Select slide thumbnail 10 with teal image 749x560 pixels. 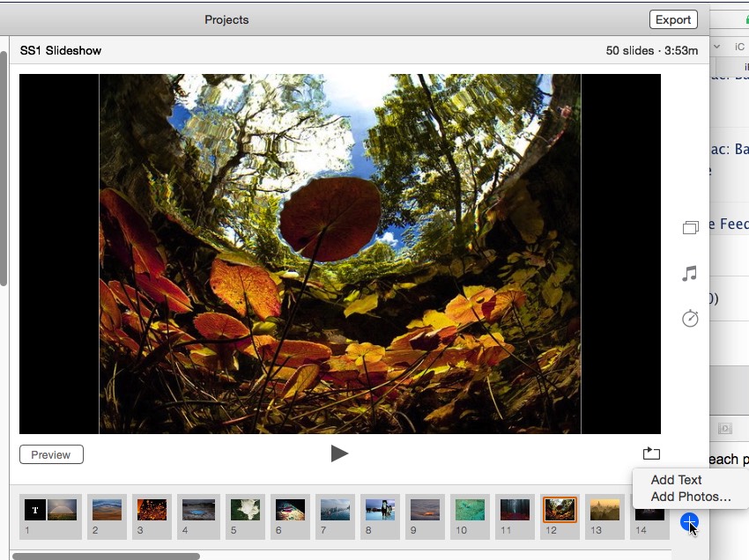[x=470, y=510]
